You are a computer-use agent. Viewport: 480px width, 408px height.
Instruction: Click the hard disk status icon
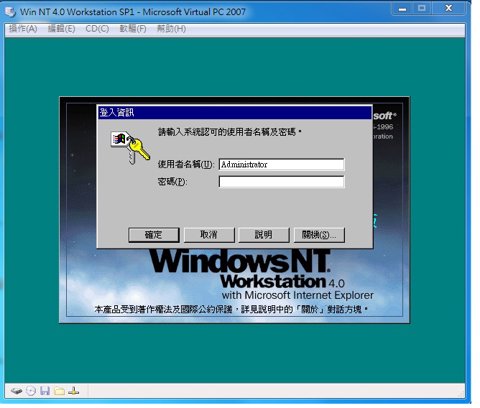coord(16,391)
